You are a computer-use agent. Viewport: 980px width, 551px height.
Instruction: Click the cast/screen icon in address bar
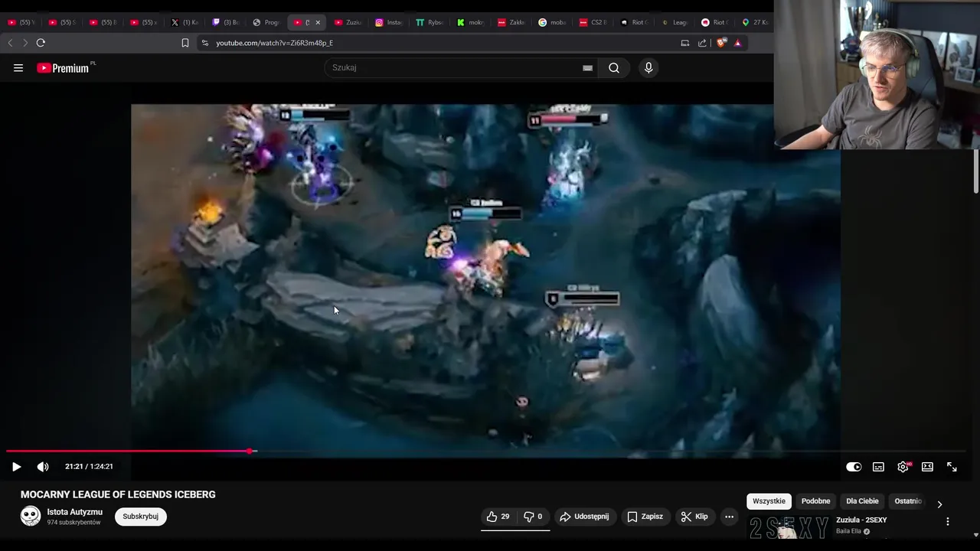pyautogui.click(x=684, y=43)
